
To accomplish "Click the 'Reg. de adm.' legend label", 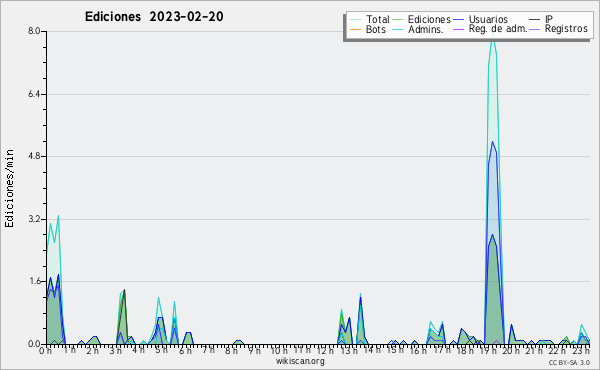I will click(498, 29).
